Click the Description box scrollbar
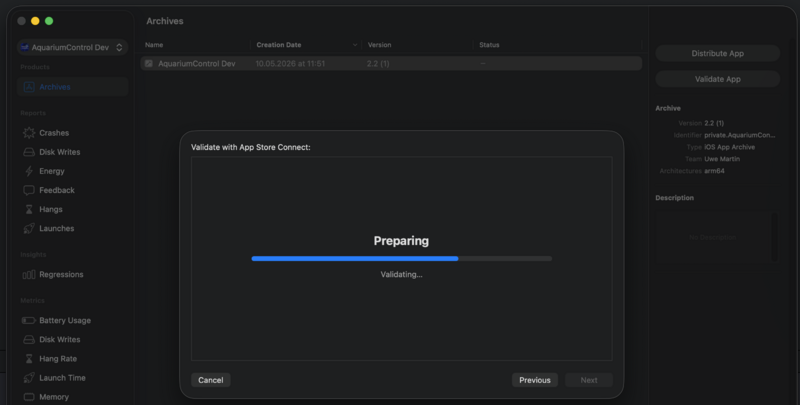This screenshot has width=800, height=405. pyautogui.click(x=774, y=237)
